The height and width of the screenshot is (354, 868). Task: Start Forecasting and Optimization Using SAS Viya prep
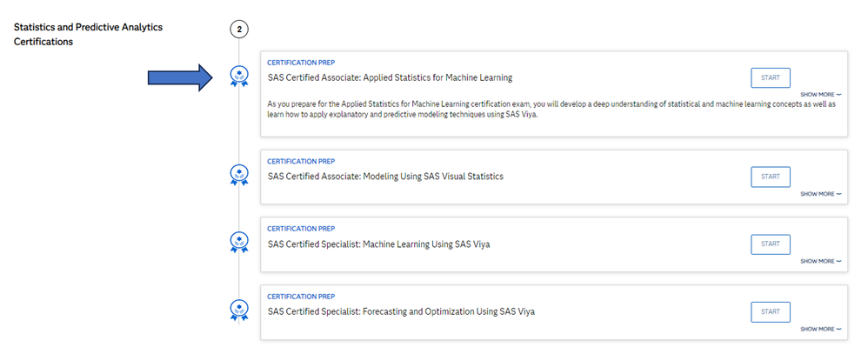(x=770, y=311)
